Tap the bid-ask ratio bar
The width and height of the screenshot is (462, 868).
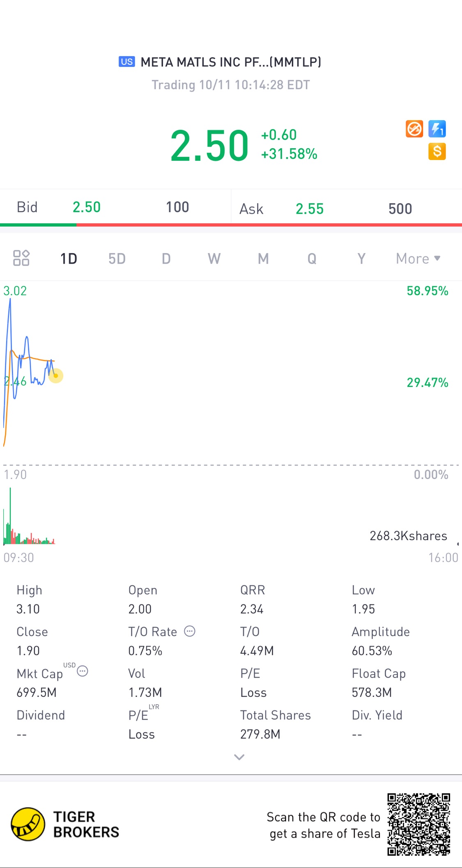[x=231, y=225]
